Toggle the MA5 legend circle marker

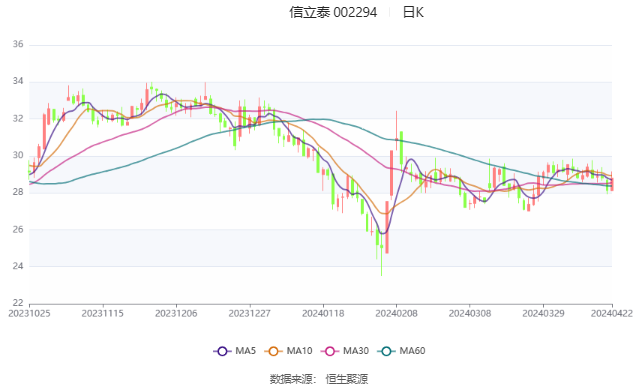tap(222, 351)
